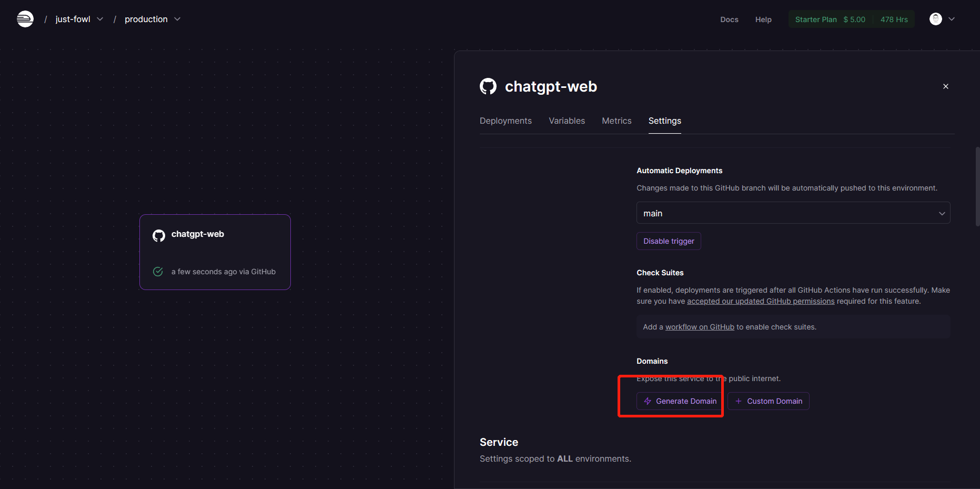
Task: Open the workflow on GitHub link
Action: click(700, 327)
